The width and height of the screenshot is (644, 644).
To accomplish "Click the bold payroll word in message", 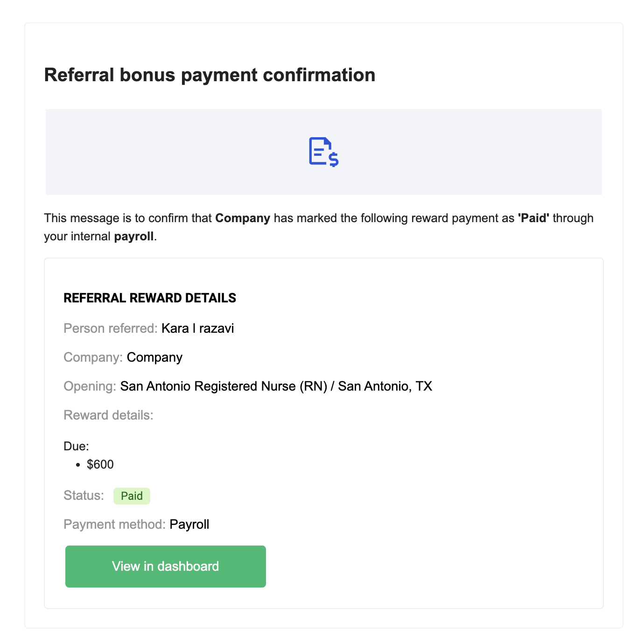I will (134, 237).
